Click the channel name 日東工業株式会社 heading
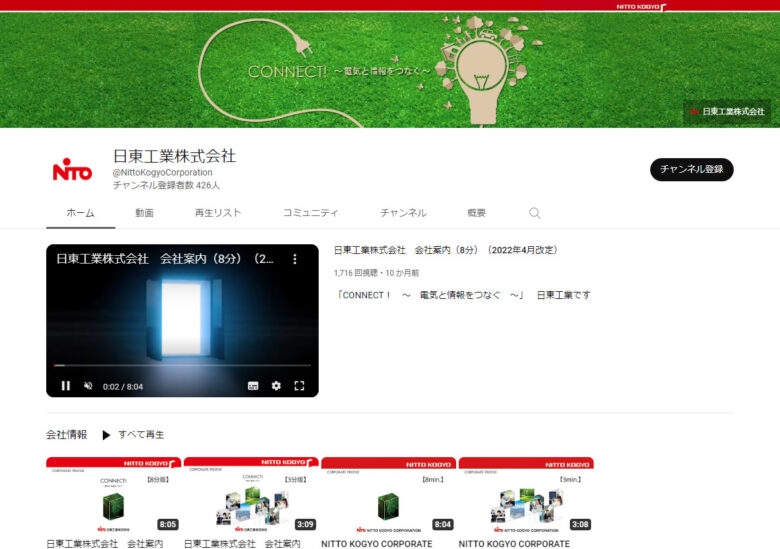Image resolution: width=780 pixels, height=549 pixels. (x=175, y=156)
